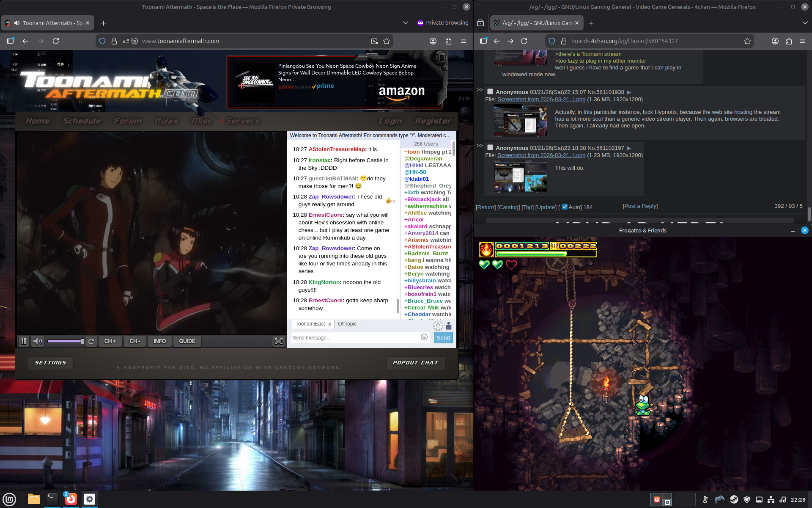Screen dimensions: 812x508
Task: Click the player reload stream icon
Action: (91, 341)
